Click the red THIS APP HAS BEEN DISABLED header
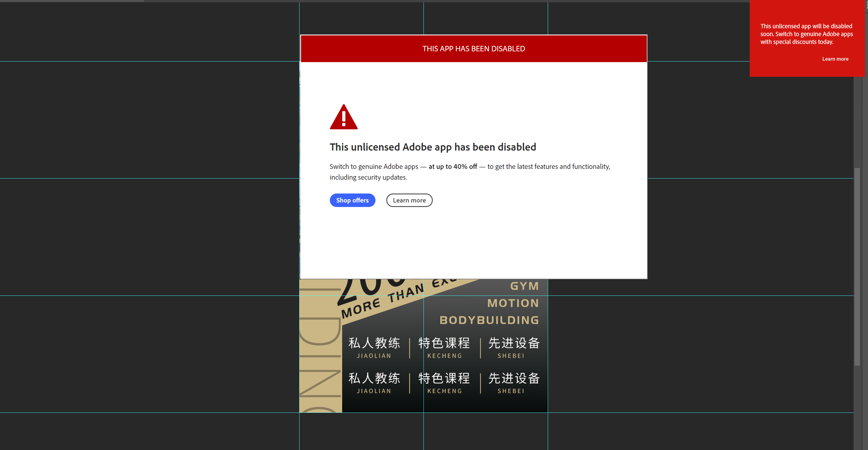 (473, 48)
